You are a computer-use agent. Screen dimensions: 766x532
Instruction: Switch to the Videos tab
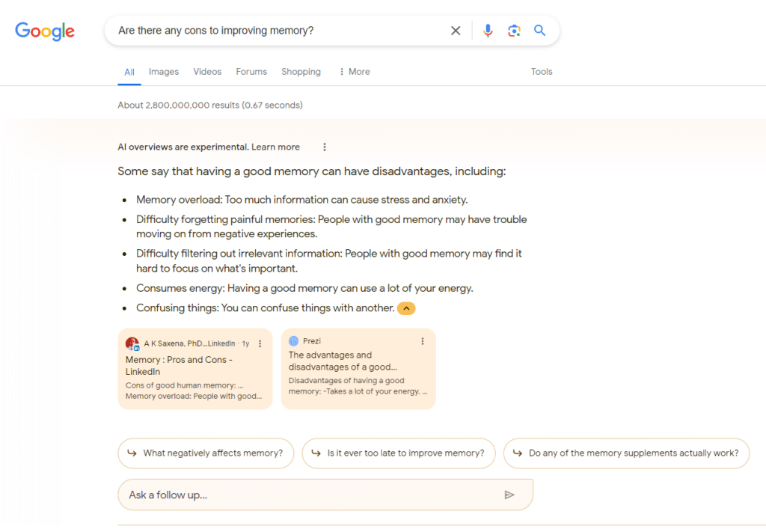point(207,72)
